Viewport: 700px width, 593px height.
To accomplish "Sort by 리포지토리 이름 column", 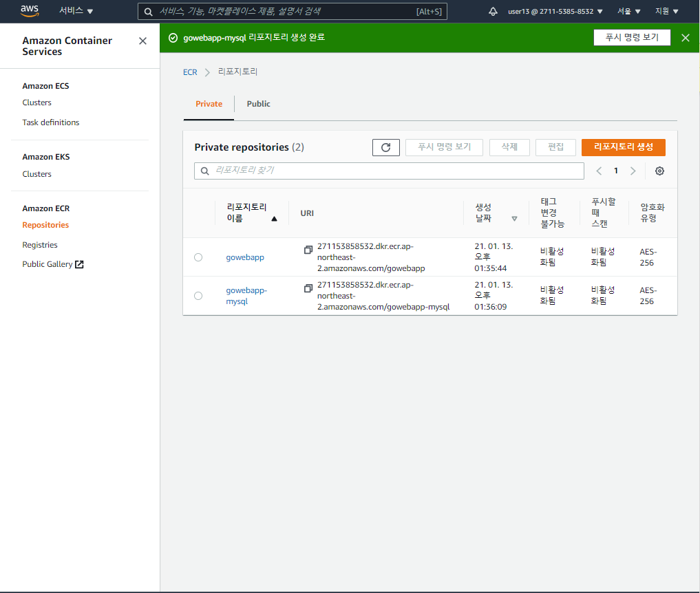I will 252,213.
